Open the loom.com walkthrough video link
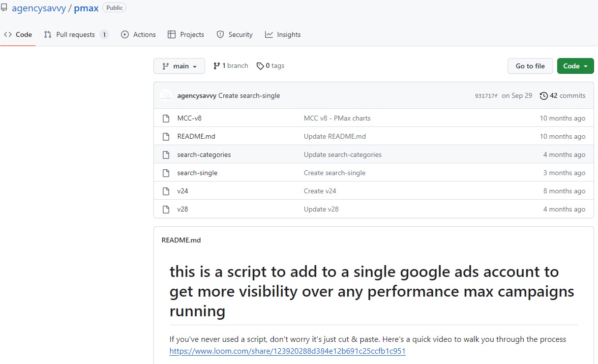 click(x=287, y=351)
